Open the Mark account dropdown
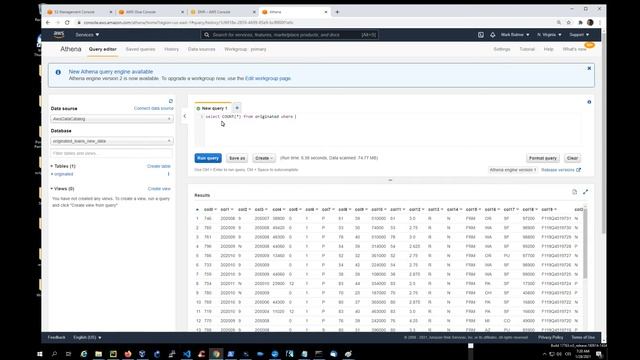The height and width of the screenshot is (360, 640). [x=515, y=35]
